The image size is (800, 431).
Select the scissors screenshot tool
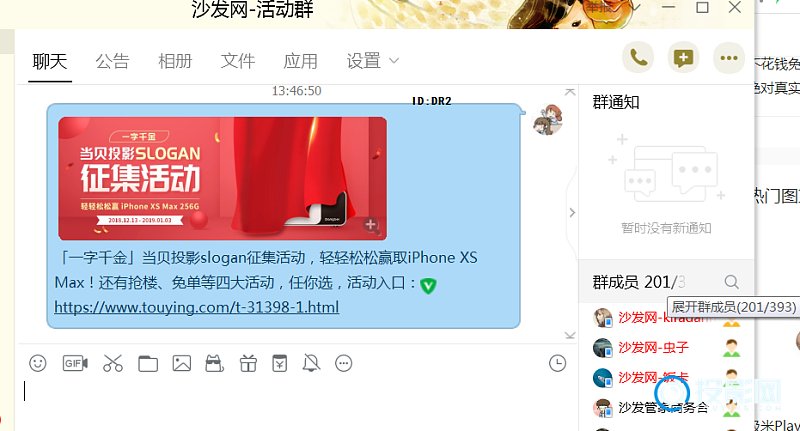(113, 363)
